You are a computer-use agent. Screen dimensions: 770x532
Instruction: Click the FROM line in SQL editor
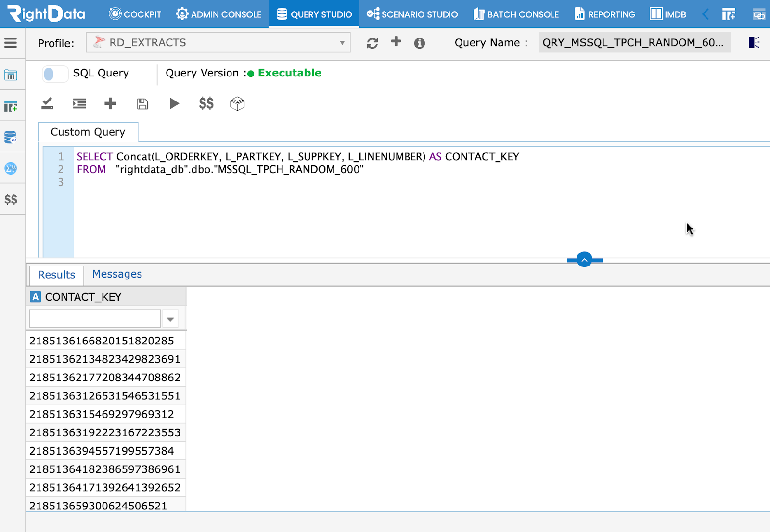click(220, 169)
